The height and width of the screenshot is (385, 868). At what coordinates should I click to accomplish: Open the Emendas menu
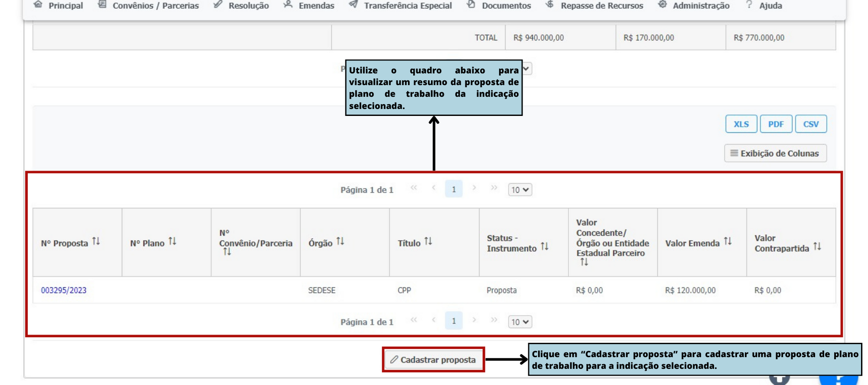309,6
